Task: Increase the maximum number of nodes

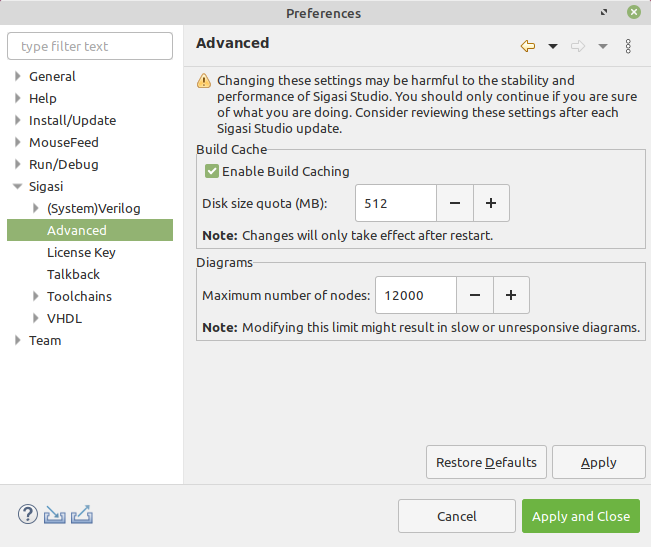Action: 511,295
